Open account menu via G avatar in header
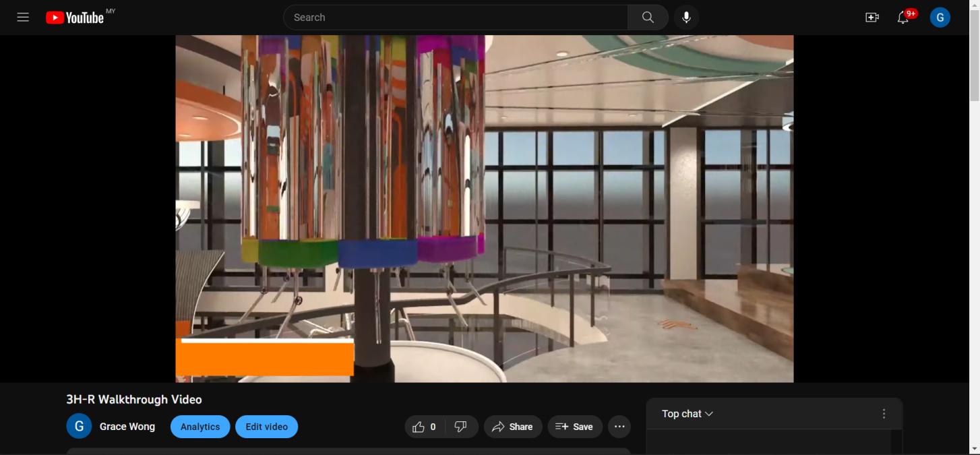 point(940,18)
